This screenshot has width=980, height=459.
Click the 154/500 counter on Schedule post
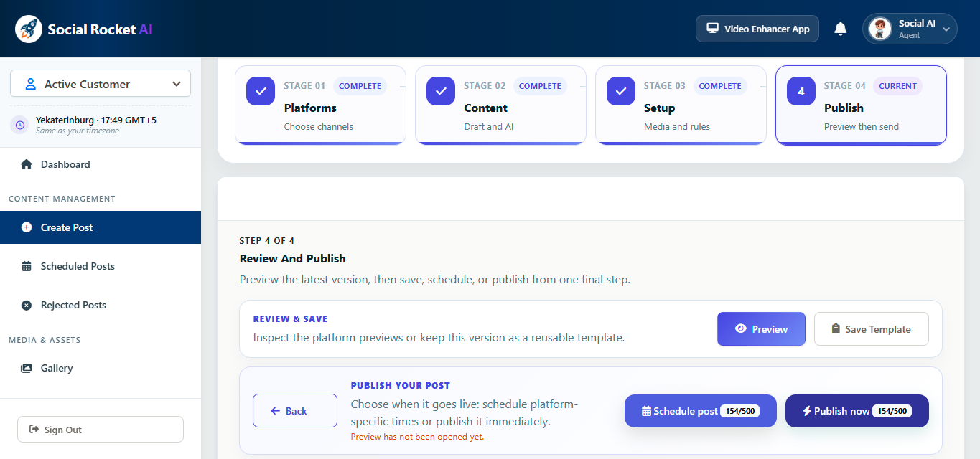point(739,411)
